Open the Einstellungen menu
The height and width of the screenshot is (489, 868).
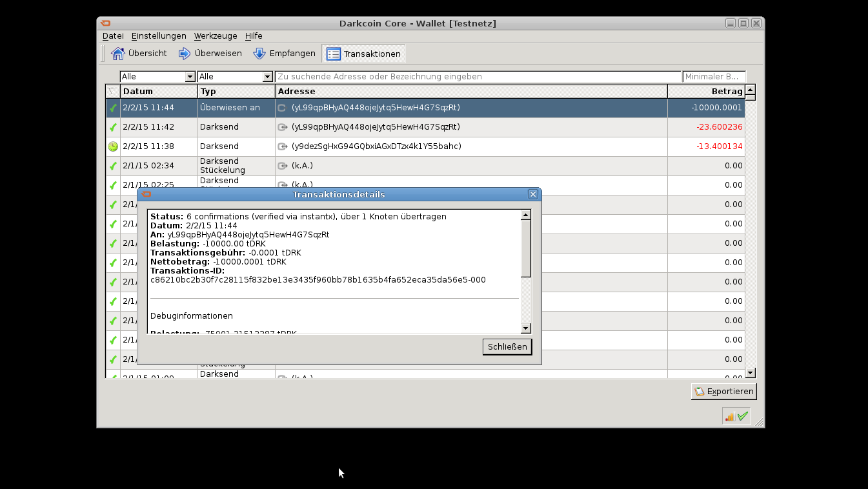(159, 36)
